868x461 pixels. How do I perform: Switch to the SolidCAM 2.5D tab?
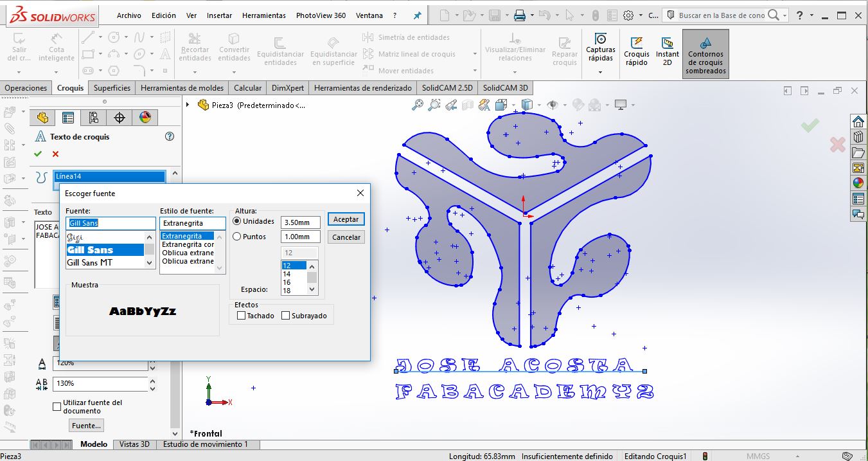coord(447,88)
